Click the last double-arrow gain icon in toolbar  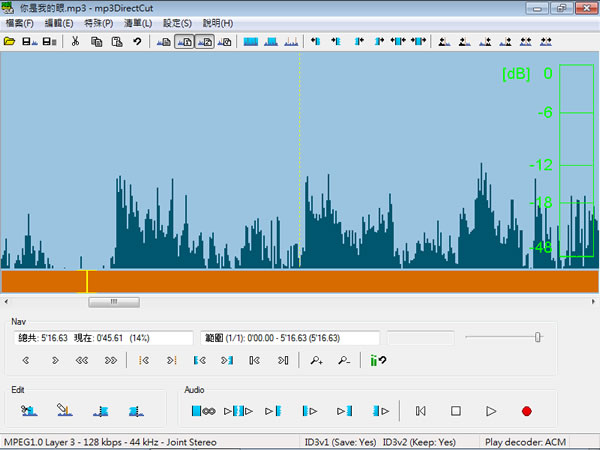pyautogui.click(x=546, y=41)
